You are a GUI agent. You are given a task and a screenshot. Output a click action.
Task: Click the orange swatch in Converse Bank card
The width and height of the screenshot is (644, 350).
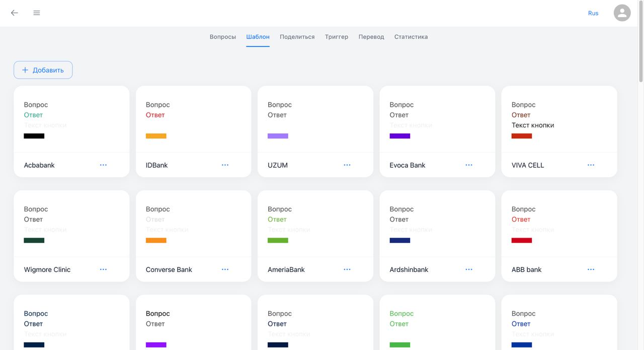[156, 240]
